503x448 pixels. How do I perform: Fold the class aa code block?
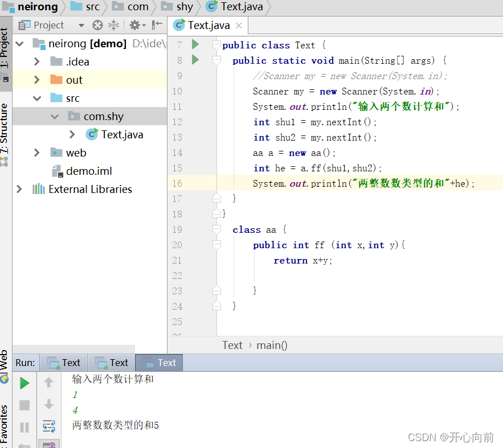coord(217,229)
